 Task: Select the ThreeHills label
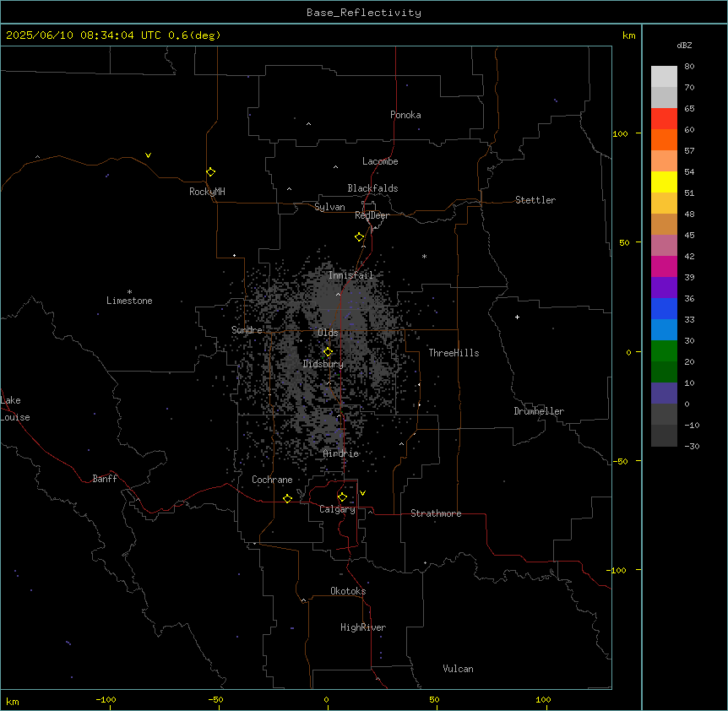(454, 353)
